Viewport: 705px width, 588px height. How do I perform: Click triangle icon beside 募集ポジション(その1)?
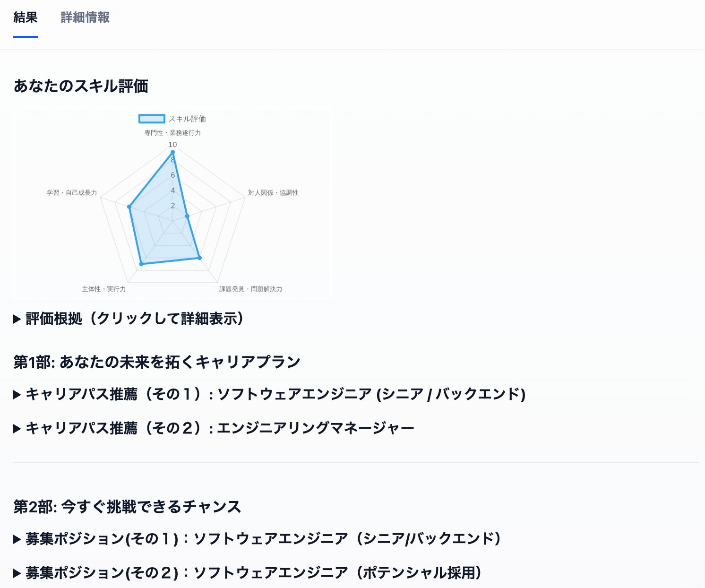[x=17, y=539]
